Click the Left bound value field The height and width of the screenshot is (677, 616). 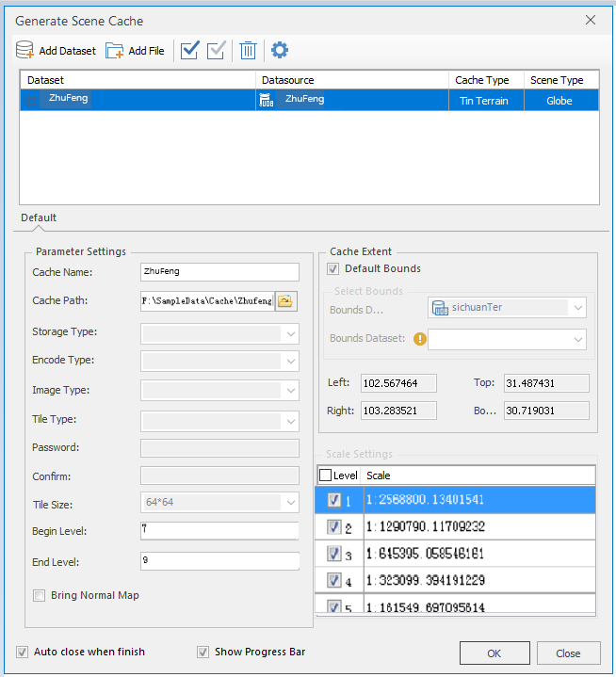pos(398,383)
